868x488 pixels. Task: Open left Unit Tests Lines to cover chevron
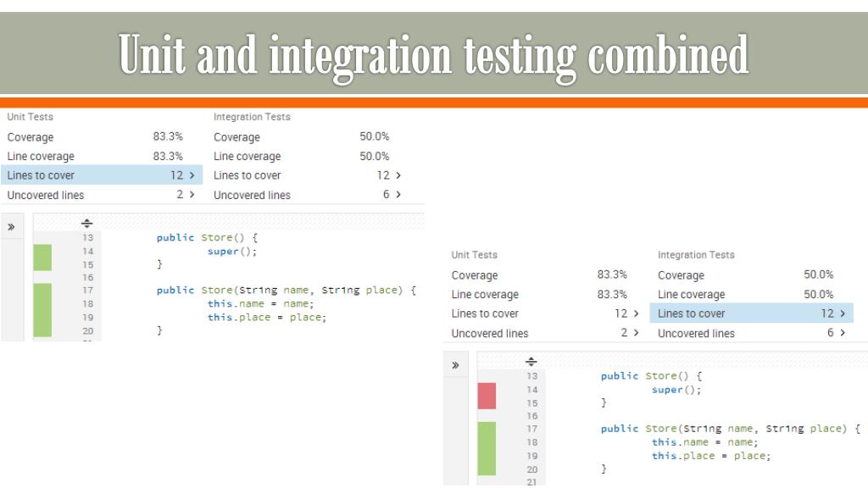192,175
